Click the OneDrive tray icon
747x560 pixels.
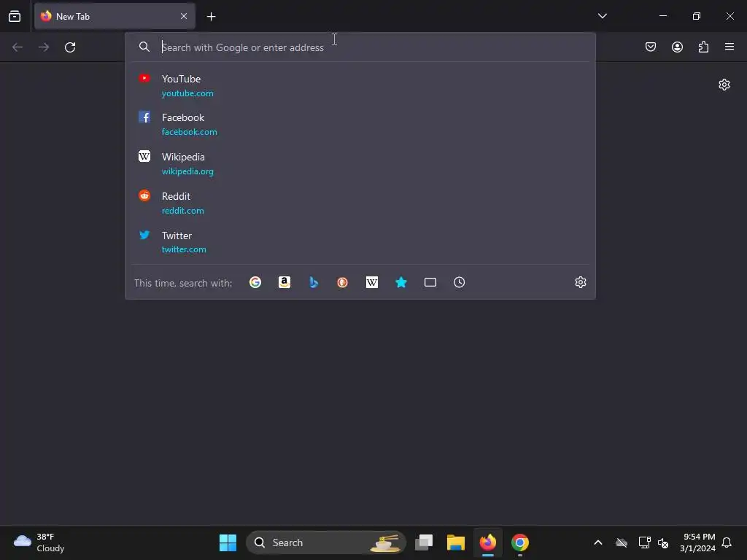coord(622,542)
